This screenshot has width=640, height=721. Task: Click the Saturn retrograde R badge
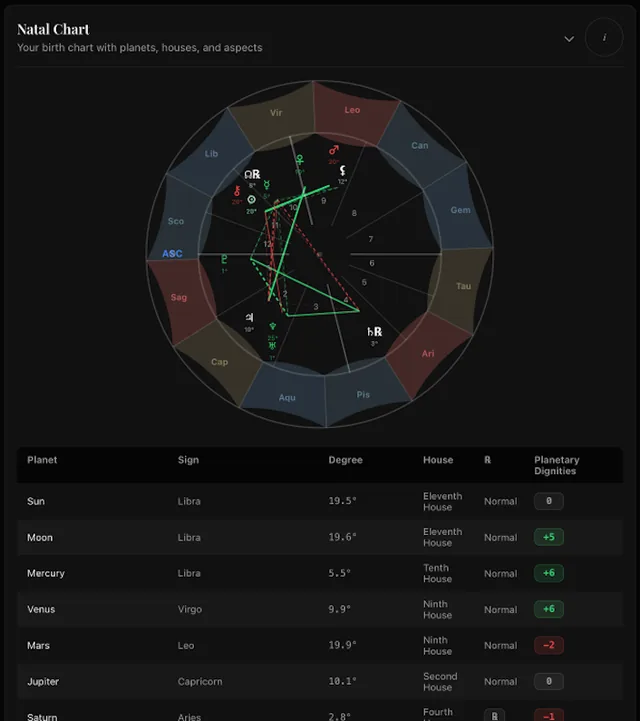click(x=494, y=715)
